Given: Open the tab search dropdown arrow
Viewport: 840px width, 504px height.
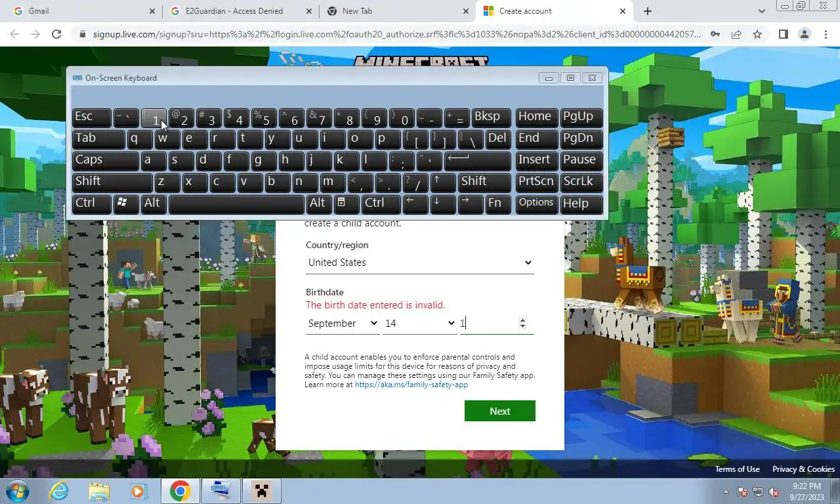Looking at the screenshot, I should [761, 11].
